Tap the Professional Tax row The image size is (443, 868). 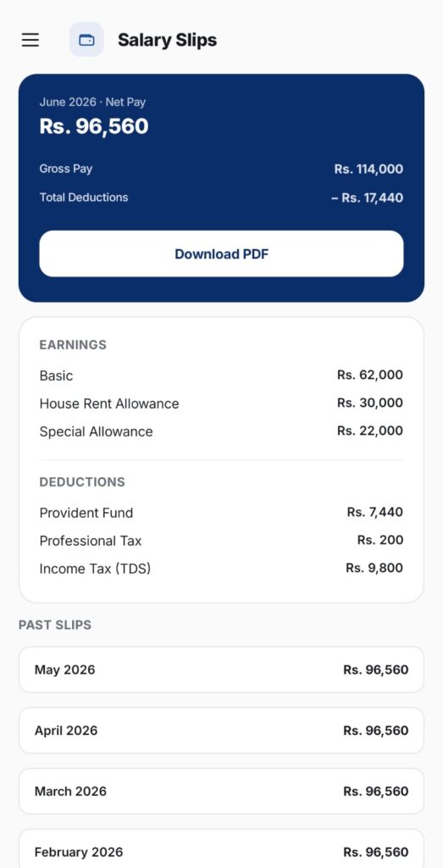coord(221,540)
